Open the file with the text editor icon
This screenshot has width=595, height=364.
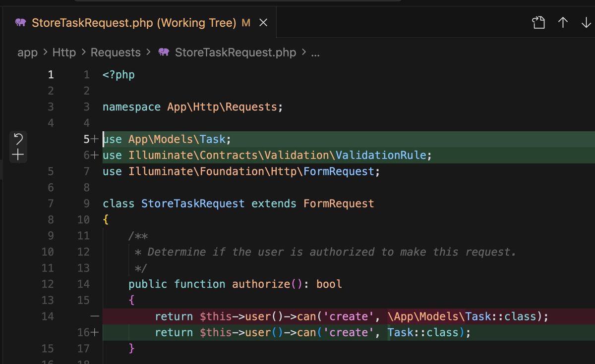point(538,22)
